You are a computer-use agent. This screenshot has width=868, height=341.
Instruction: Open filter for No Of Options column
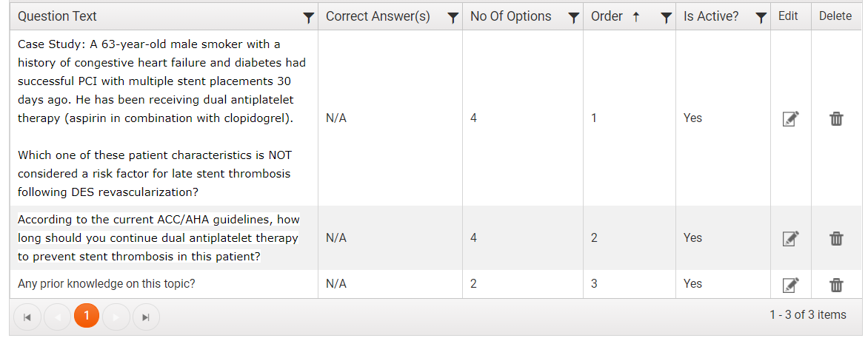pos(574,18)
